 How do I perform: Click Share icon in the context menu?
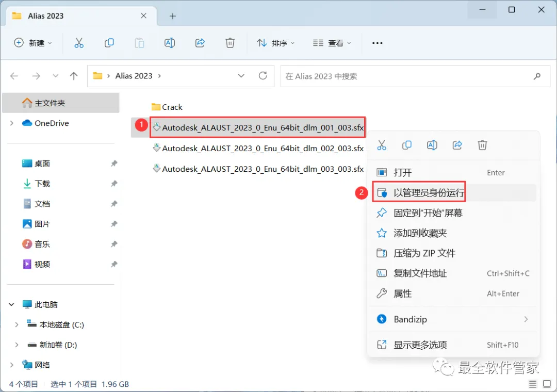[457, 145]
